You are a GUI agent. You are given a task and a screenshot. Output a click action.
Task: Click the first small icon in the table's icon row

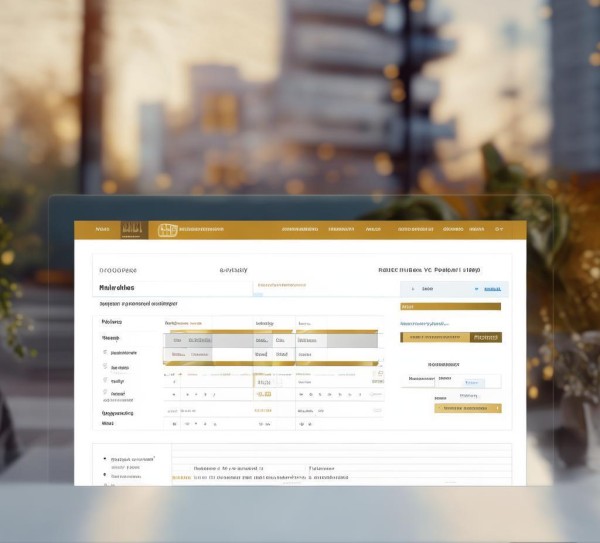pos(175,395)
